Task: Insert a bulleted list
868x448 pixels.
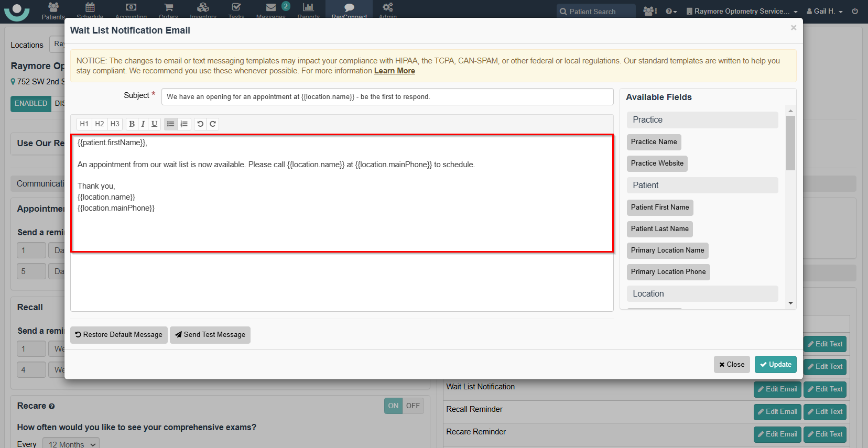Action: (170, 124)
